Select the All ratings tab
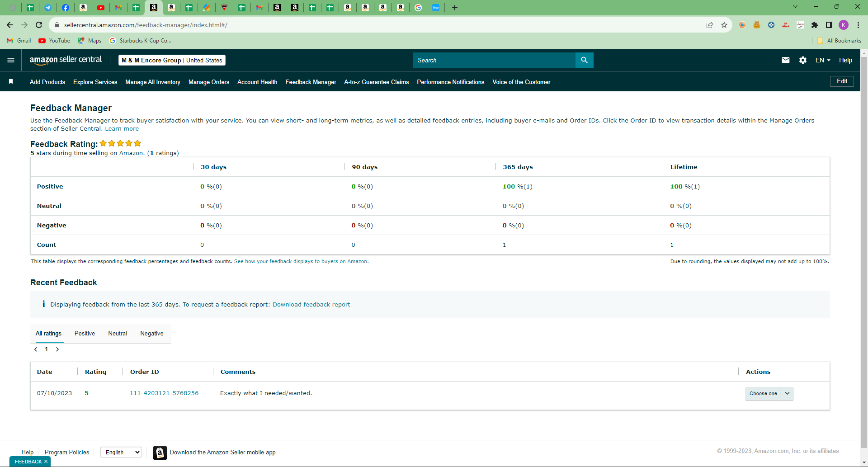The width and height of the screenshot is (868, 467). tap(48, 334)
